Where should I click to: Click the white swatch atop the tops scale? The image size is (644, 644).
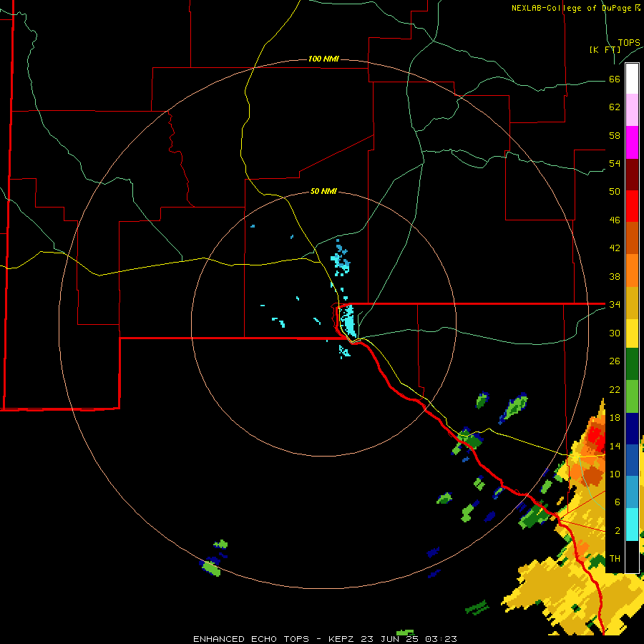pyautogui.click(x=632, y=79)
